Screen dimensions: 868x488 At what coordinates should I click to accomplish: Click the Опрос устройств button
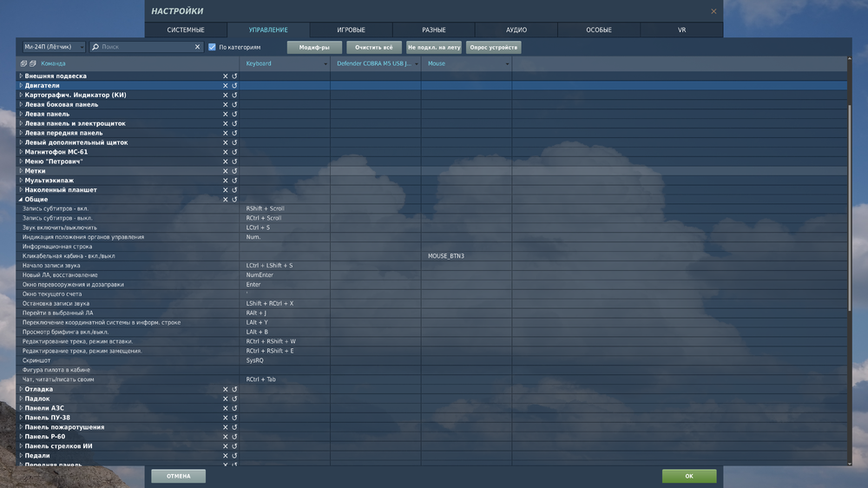[x=494, y=48]
